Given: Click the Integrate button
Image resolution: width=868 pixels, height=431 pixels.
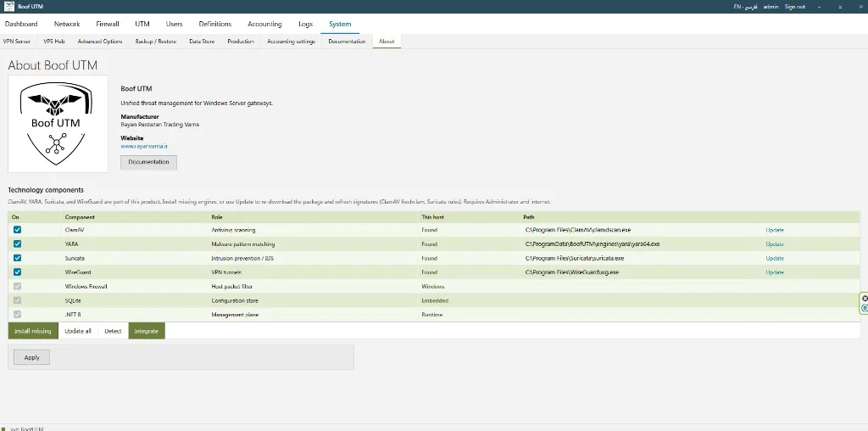Looking at the screenshot, I should (147, 331).
